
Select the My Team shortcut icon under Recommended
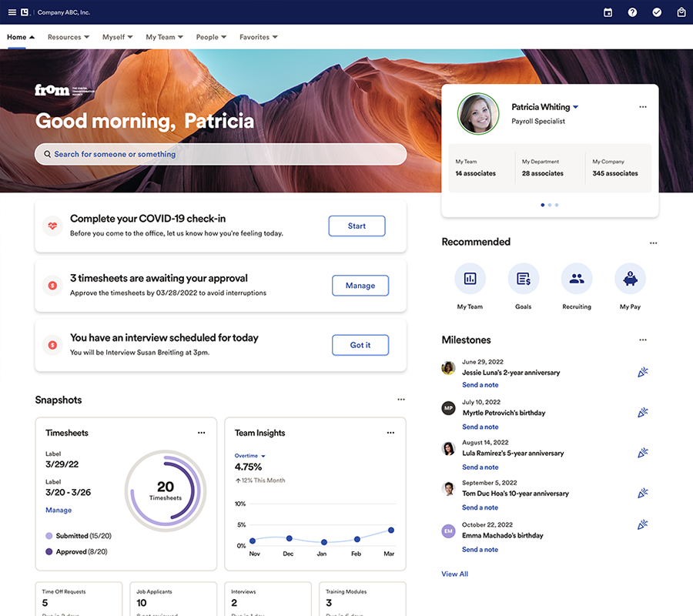click(470, 278)
